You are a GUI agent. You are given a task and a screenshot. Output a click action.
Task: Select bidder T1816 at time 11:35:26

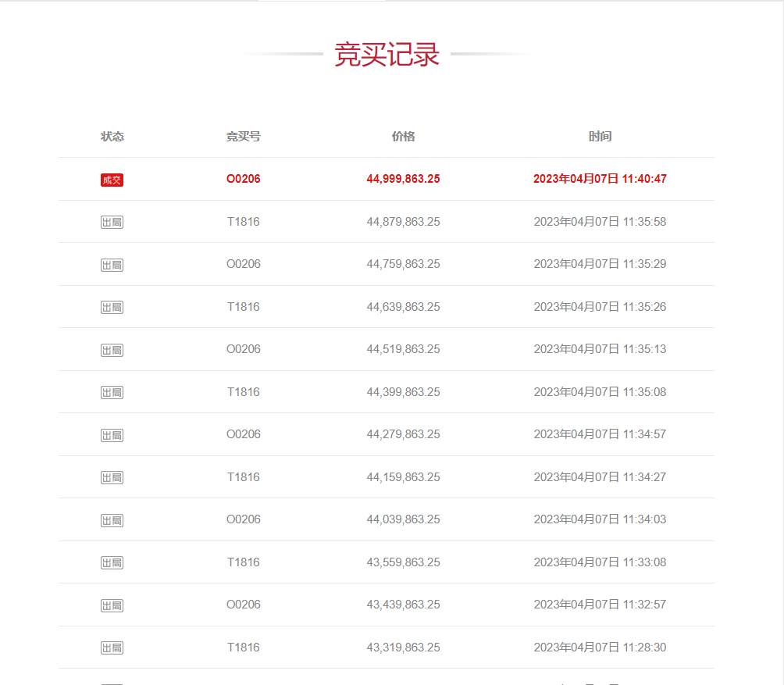click(x=244, y=306)
